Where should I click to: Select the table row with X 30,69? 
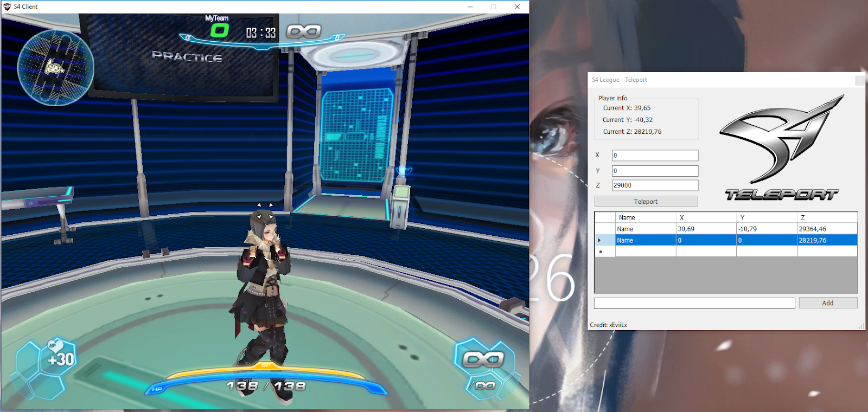click(726, 229)
